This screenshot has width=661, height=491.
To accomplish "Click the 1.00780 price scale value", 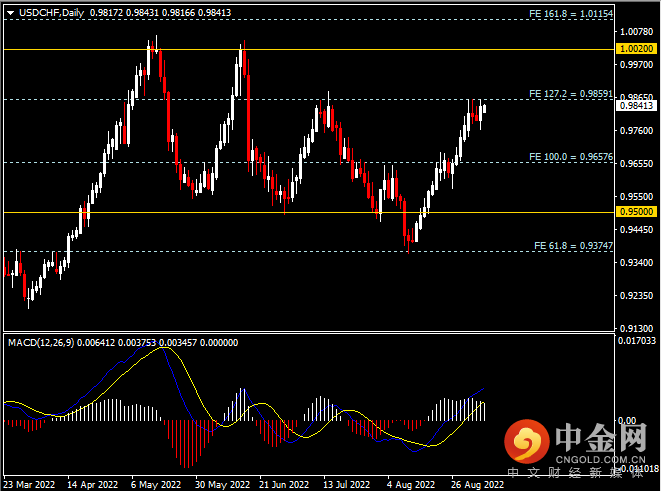I will (636, 32).
